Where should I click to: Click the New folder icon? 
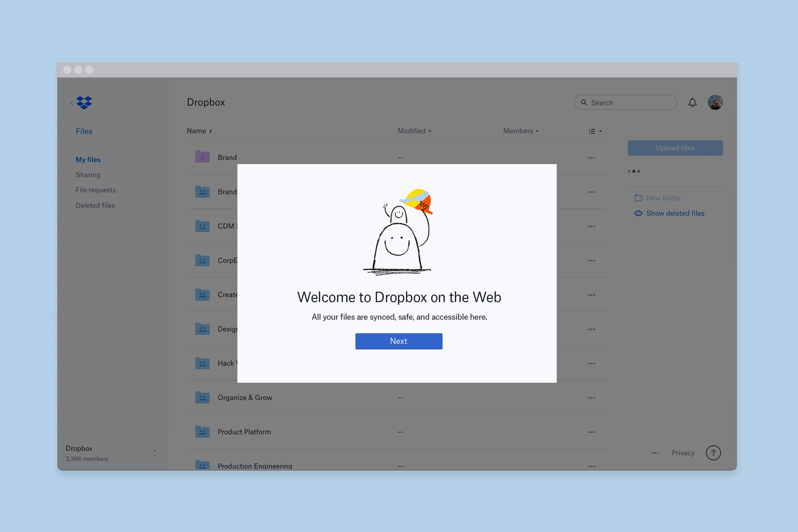[638, 198]
